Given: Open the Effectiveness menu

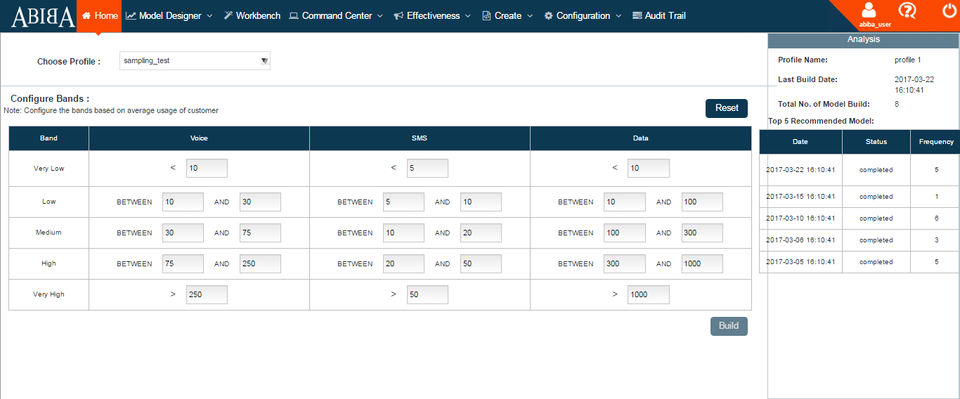Looking at the screenshot, I should pos(432,16).
